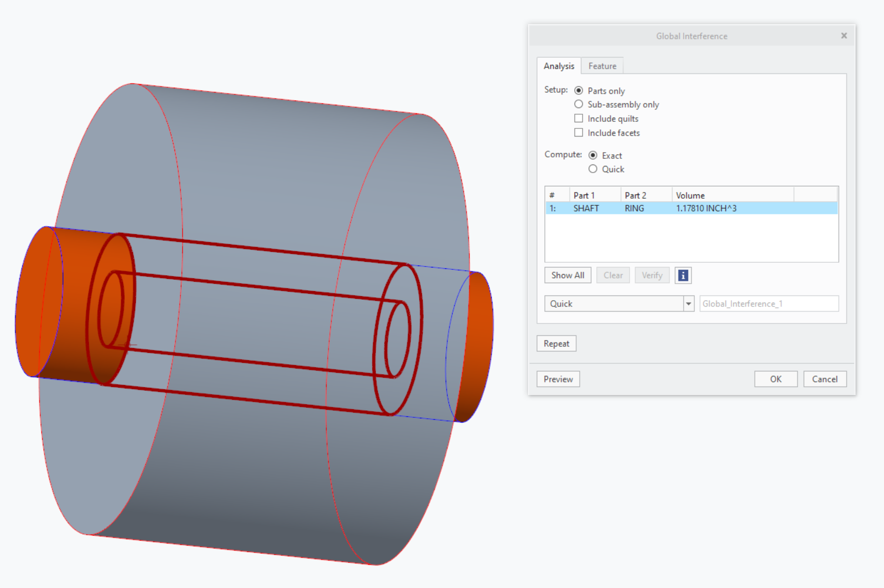Select the Parts only setup option
This screenshot has width=884, height=588.
point(579,90)
